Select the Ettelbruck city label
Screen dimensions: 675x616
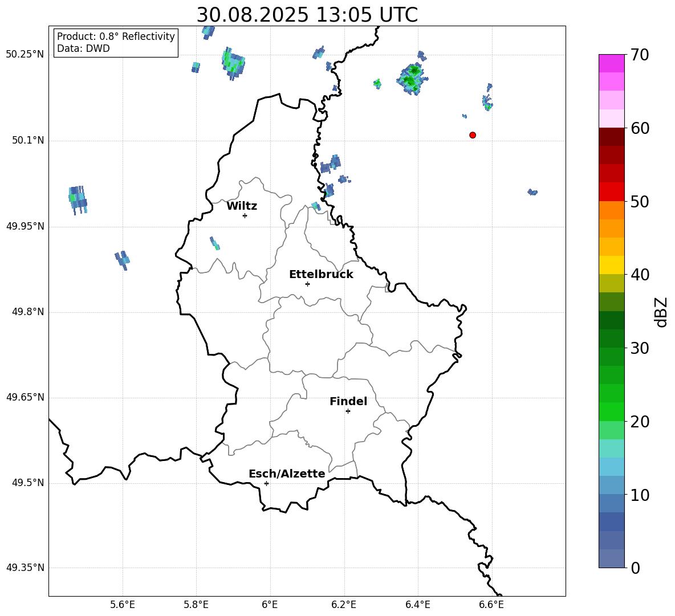coord(321,275)
